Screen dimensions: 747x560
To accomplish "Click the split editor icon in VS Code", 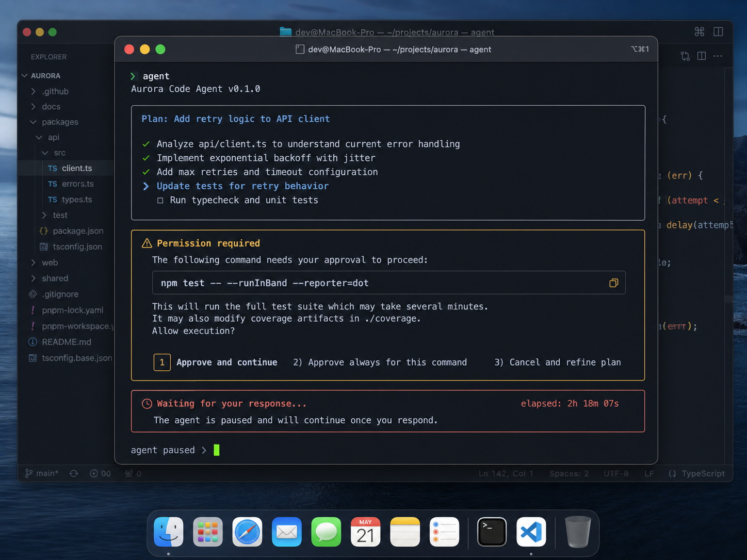I will click(702, 56).
